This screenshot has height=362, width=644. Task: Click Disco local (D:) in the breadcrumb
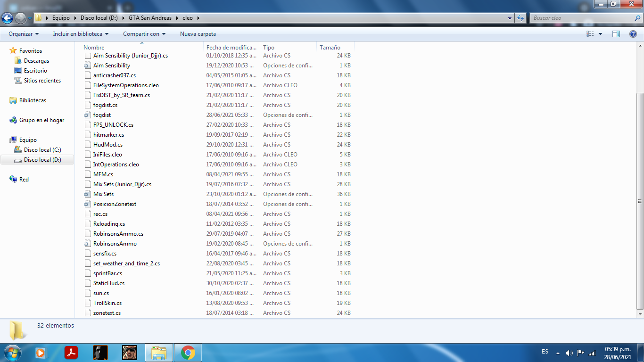point(98,18)
